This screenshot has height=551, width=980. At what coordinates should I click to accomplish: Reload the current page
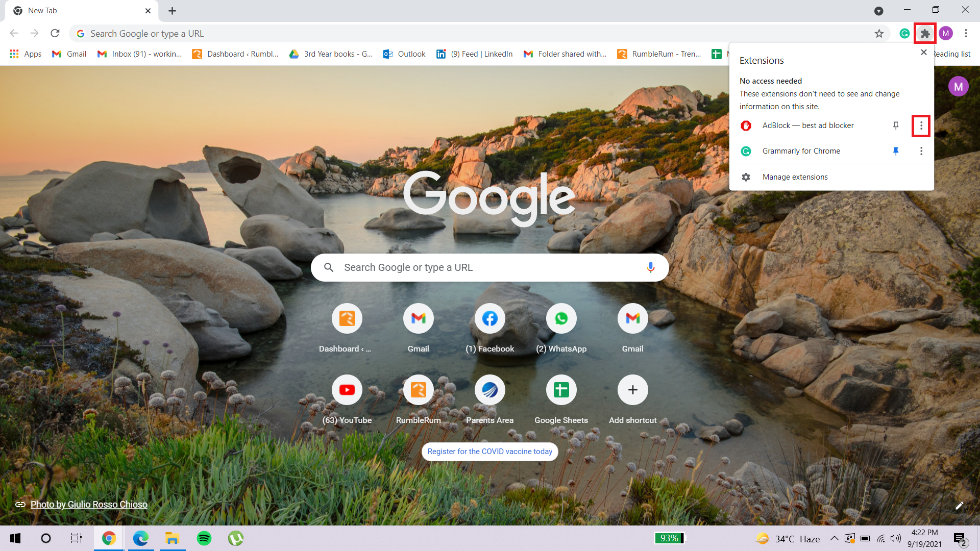55,34
